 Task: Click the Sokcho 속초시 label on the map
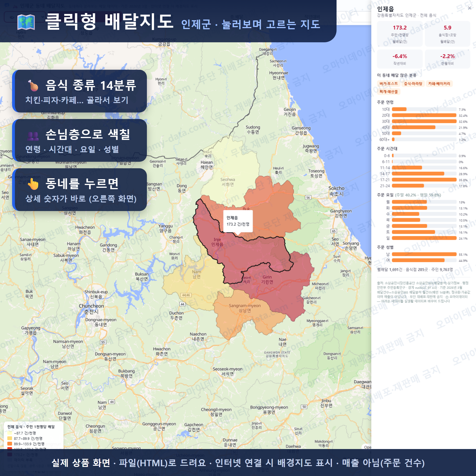point(336,191)
